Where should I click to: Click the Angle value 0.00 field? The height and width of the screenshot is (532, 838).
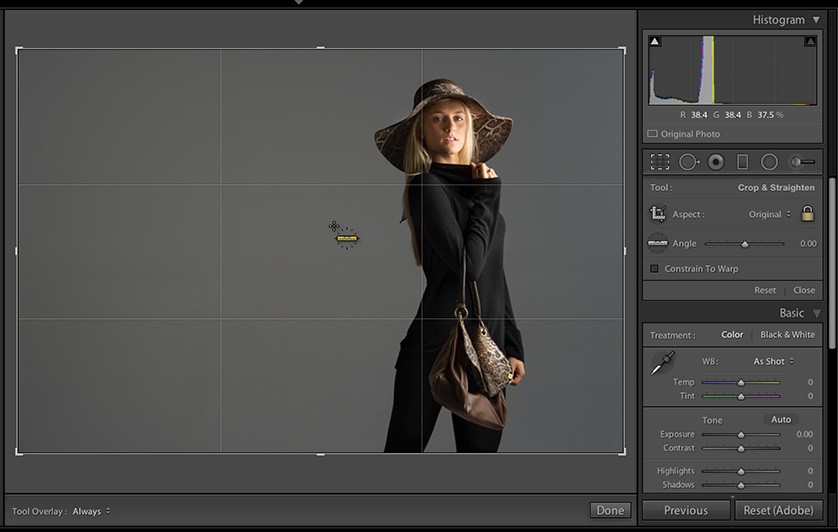click(x=808, y=243)
